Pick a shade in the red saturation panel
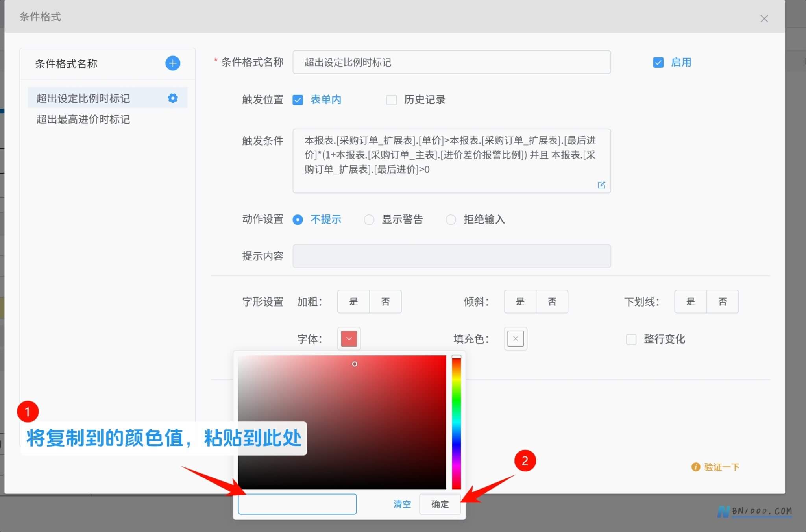Screen dimensions: 806x532 click(342, 422)
